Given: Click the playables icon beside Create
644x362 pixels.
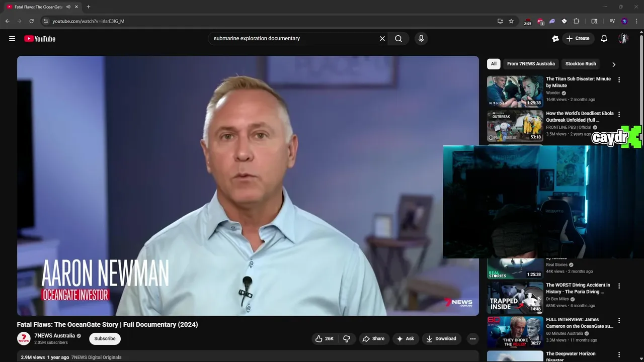Looking at the screenshot, I should [x=555, y=39].
